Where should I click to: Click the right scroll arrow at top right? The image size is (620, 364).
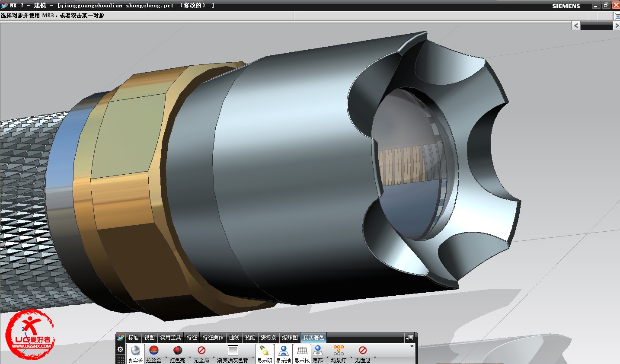tap(617, 26)
